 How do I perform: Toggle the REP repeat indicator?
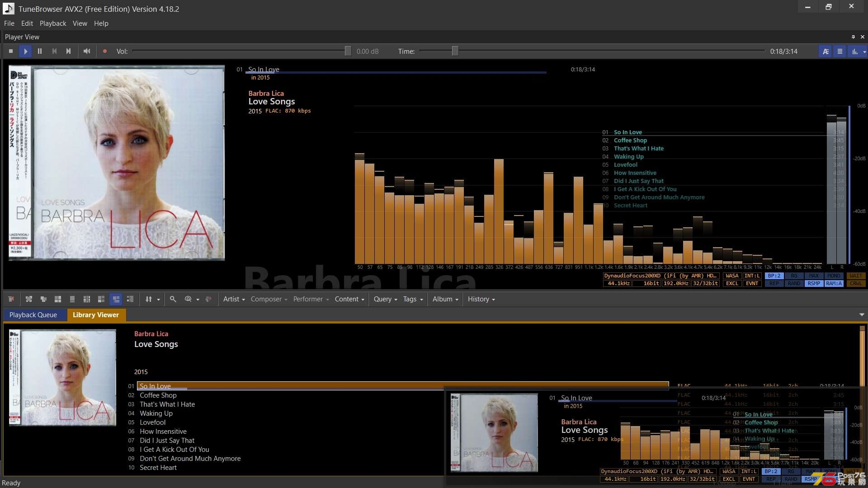click(x=774, y=284)
